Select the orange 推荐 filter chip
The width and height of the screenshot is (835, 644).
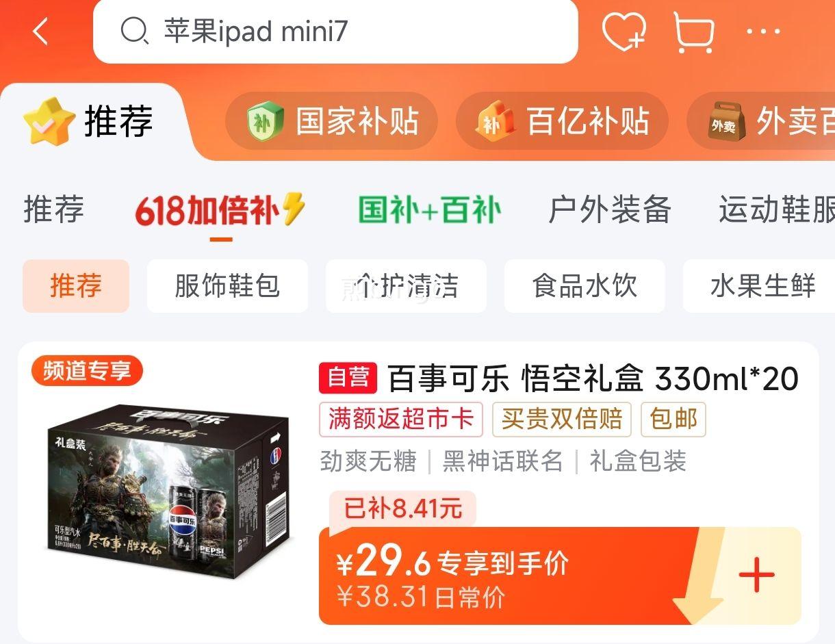tap(76, 286)
